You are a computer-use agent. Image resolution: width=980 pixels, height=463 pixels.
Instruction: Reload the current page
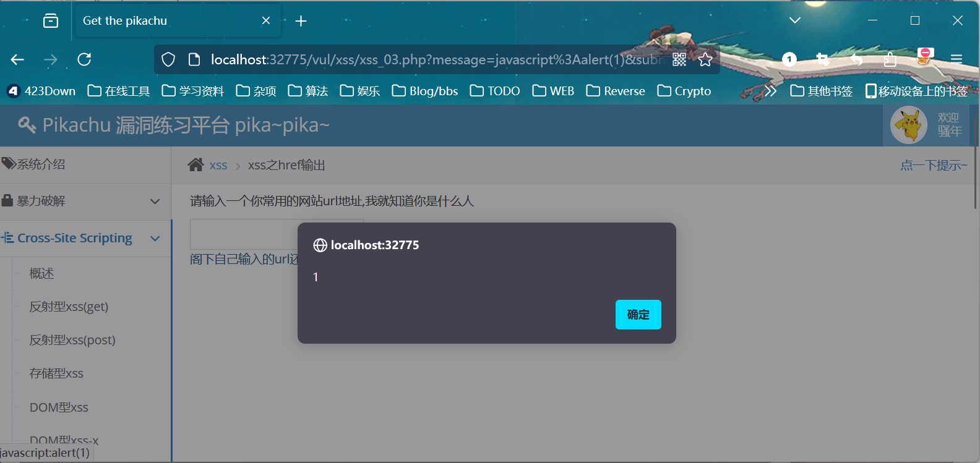[x=84, y=59]
